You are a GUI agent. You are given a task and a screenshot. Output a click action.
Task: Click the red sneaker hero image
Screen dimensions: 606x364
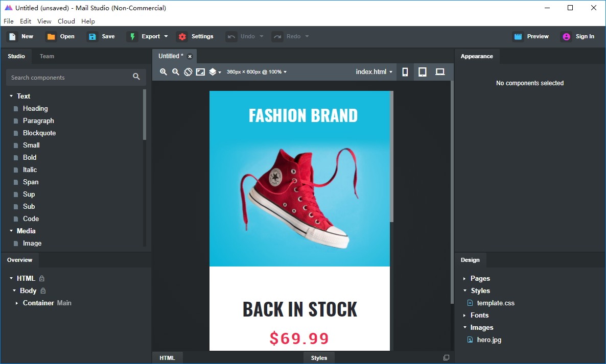[x=299, y=198]
